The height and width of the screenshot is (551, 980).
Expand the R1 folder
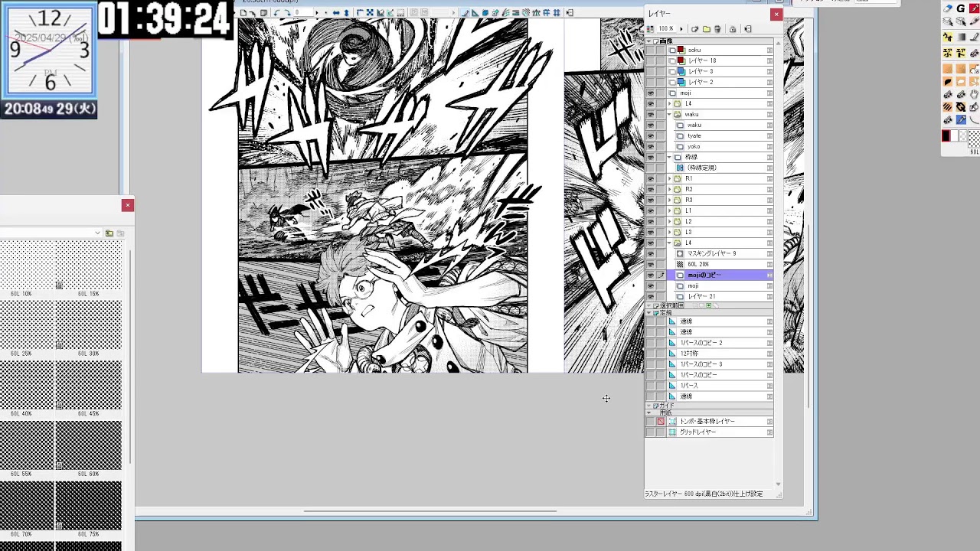(x=669, y=178)
